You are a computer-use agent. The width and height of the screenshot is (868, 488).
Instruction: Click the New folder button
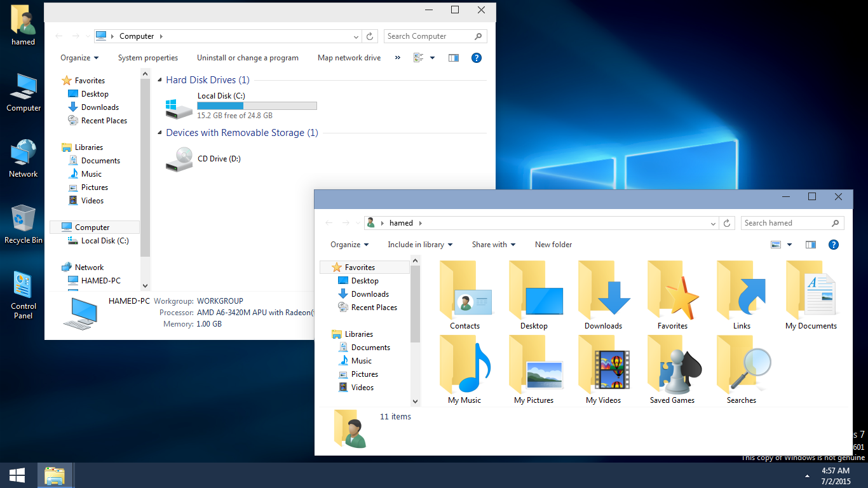553,245
